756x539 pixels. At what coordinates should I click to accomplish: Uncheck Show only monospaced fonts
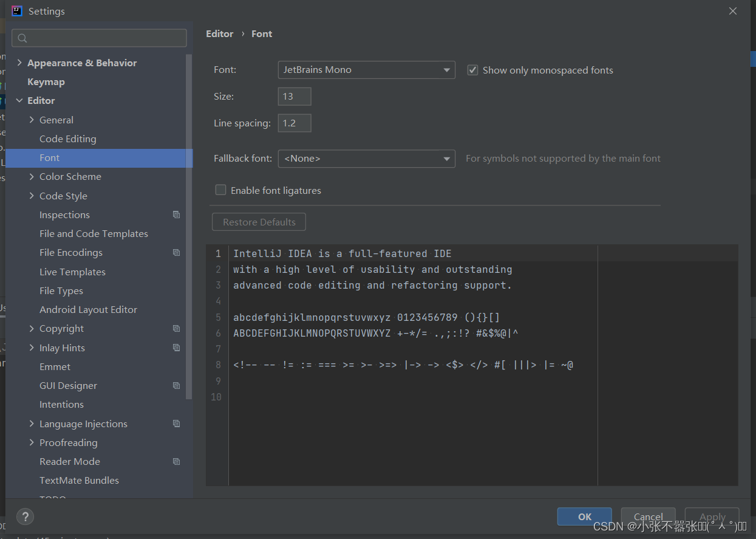472,70
